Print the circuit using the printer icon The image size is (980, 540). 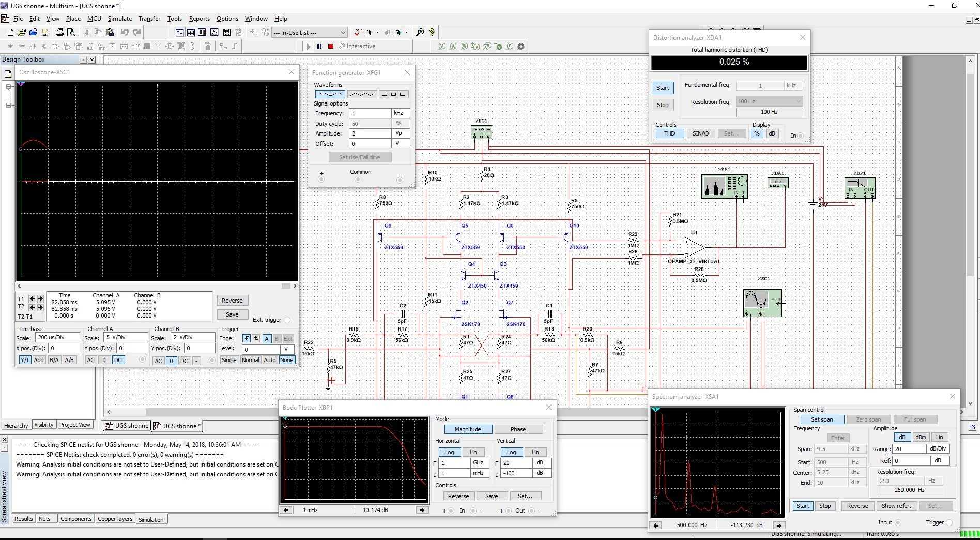coord(59,32)
